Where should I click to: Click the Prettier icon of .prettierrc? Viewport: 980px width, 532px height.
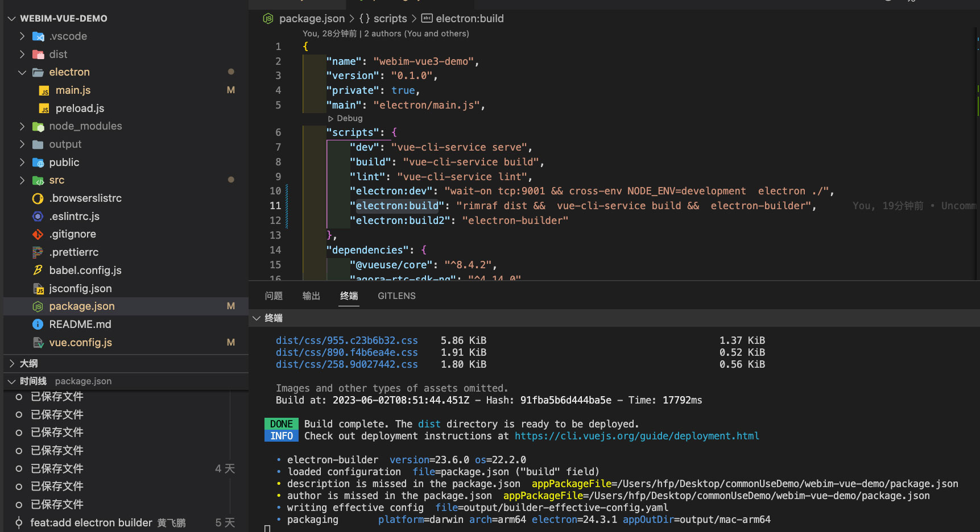click(38, 252)
